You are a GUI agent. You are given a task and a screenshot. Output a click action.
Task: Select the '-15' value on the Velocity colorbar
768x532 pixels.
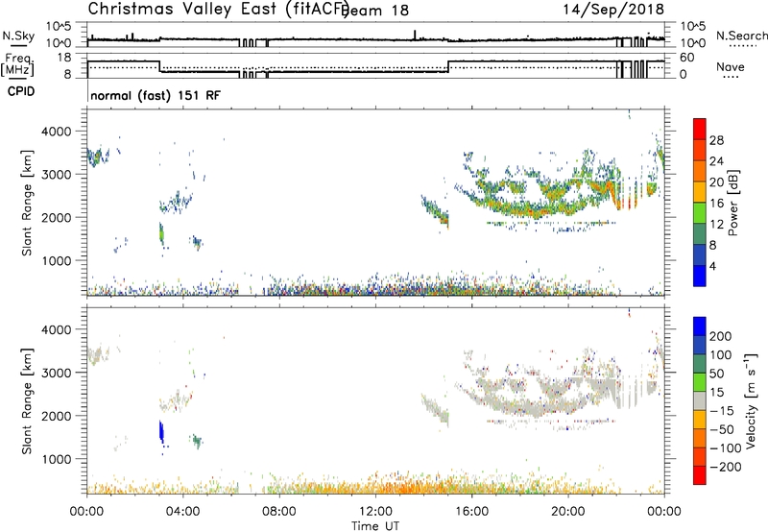tap(722, 410)
